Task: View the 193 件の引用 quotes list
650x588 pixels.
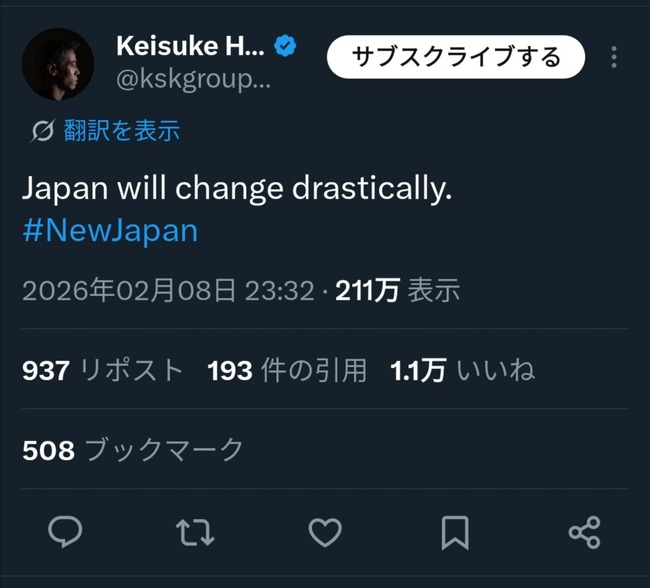Action: tap(287, 370)
